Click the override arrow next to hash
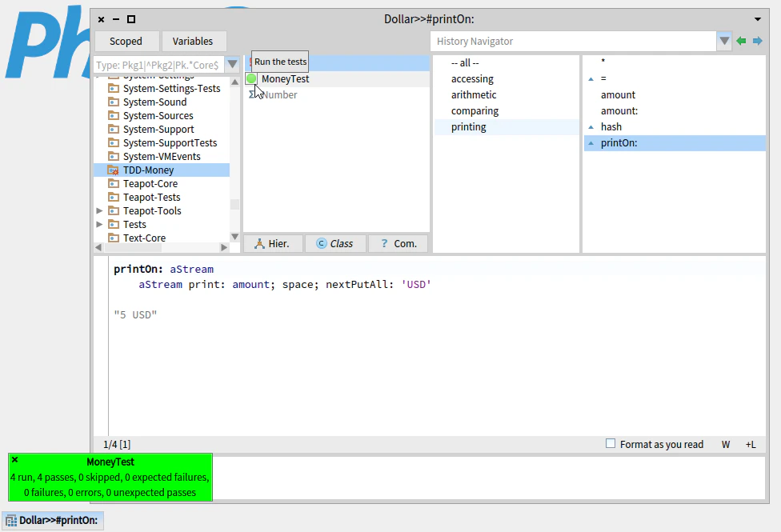 pyautogui.click(x=591, y=127)
